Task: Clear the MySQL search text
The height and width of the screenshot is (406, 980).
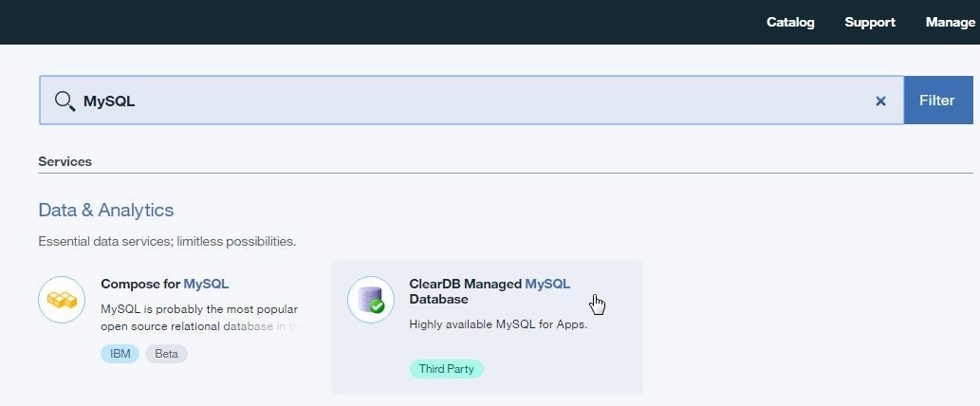Action: 880,101
